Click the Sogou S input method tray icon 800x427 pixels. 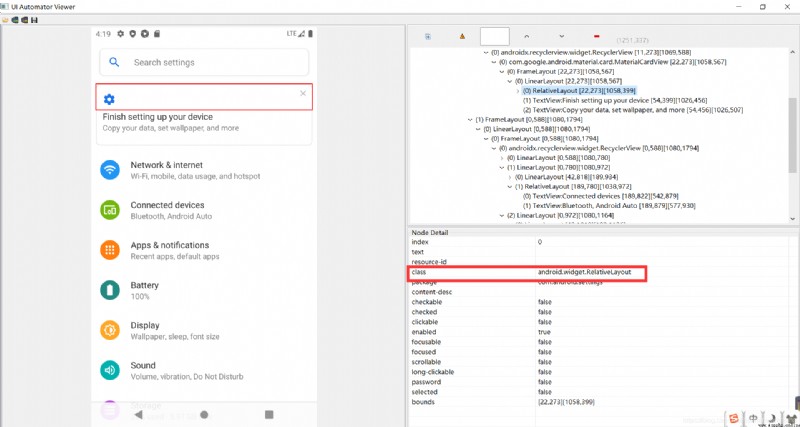tap(734, 419)
